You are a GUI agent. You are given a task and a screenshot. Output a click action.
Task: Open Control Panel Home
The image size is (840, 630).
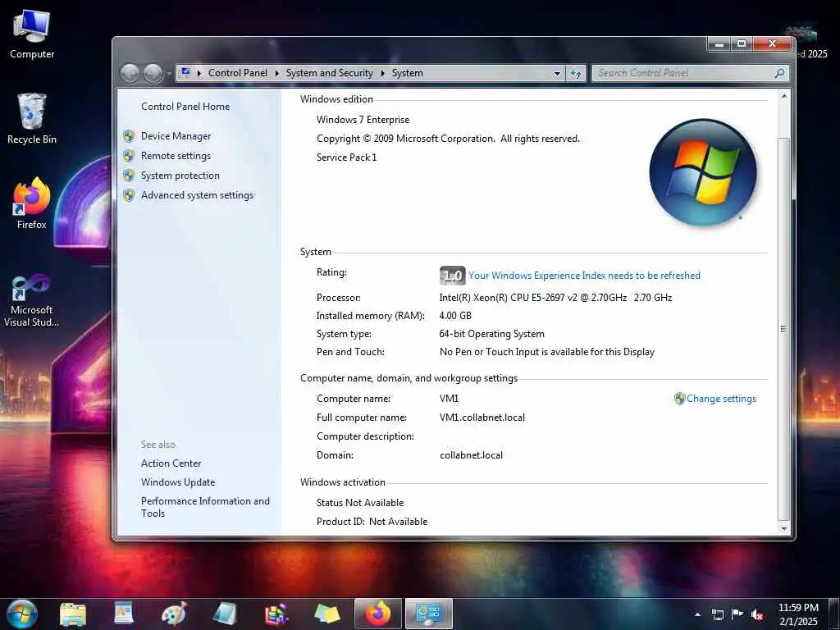[x=185, y=107]
